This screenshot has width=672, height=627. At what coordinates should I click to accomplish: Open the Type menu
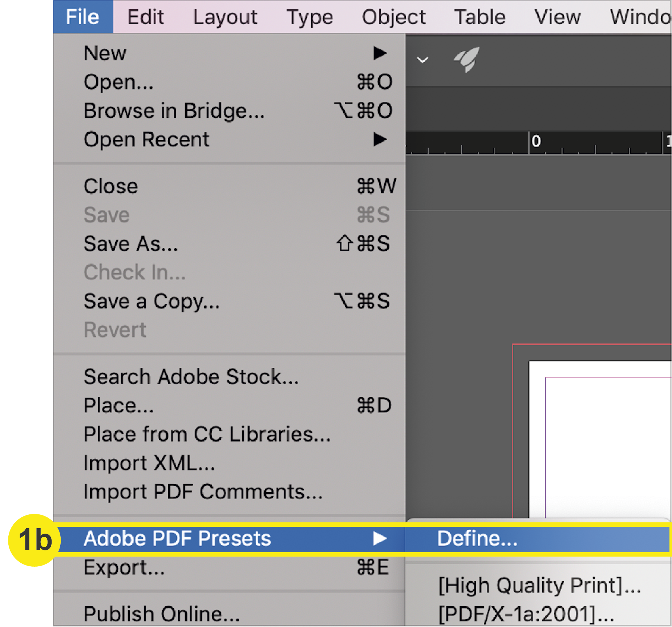tap(309, 17)
